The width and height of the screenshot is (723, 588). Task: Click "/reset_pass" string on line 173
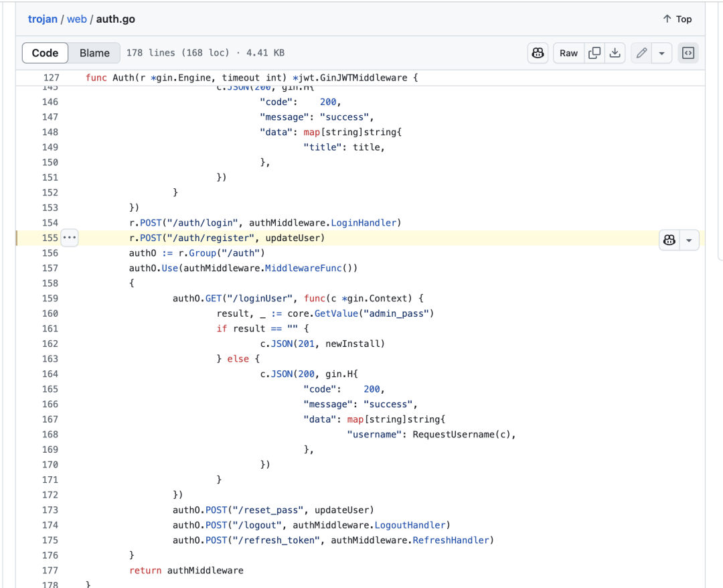tap(268, 510)
